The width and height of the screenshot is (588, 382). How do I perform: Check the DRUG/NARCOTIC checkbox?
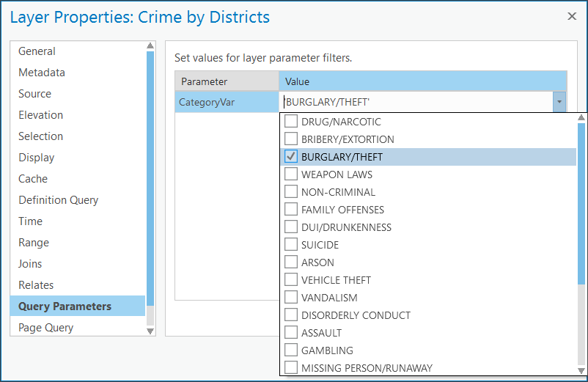tap(291, 122)
